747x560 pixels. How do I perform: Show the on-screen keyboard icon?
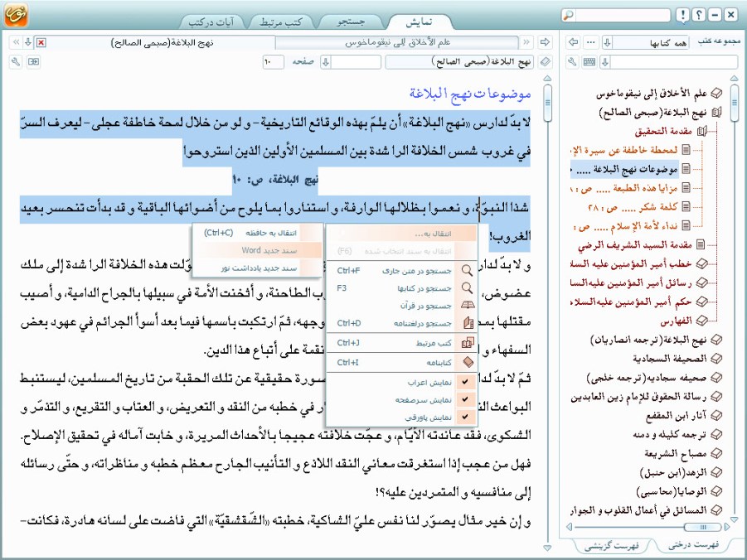589,62
